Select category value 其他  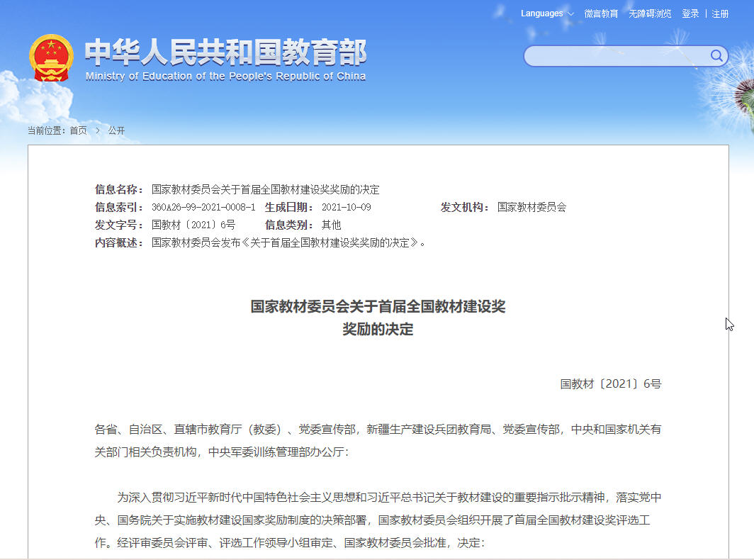pos(332,225)
